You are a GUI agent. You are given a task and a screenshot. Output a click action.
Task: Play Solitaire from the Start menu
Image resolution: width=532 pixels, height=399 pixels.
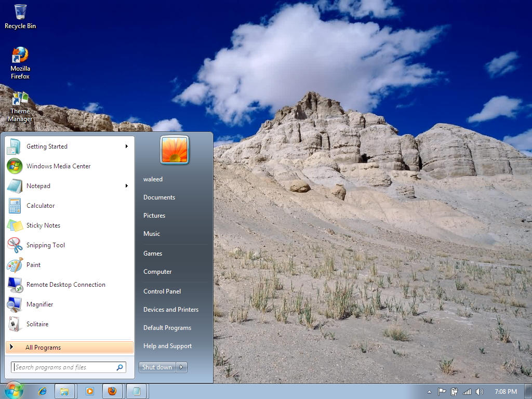point(37,324)
